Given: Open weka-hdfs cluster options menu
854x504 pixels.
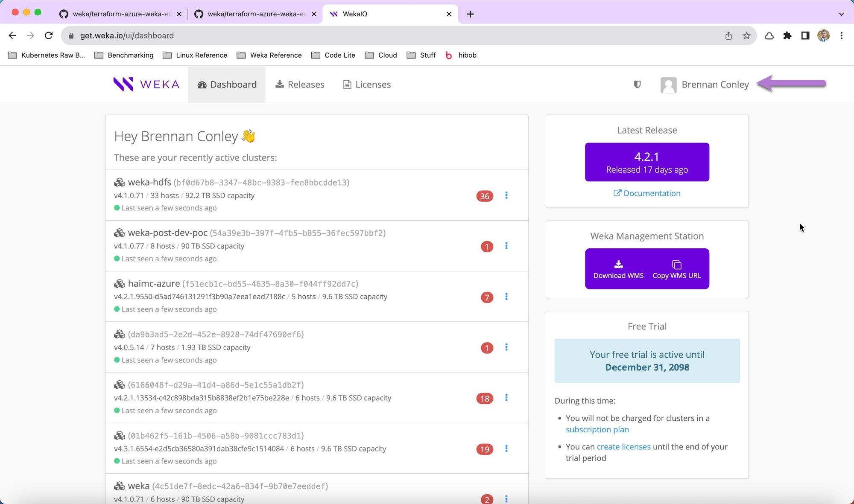Looking at the screenshot, I should click(506, 195).
